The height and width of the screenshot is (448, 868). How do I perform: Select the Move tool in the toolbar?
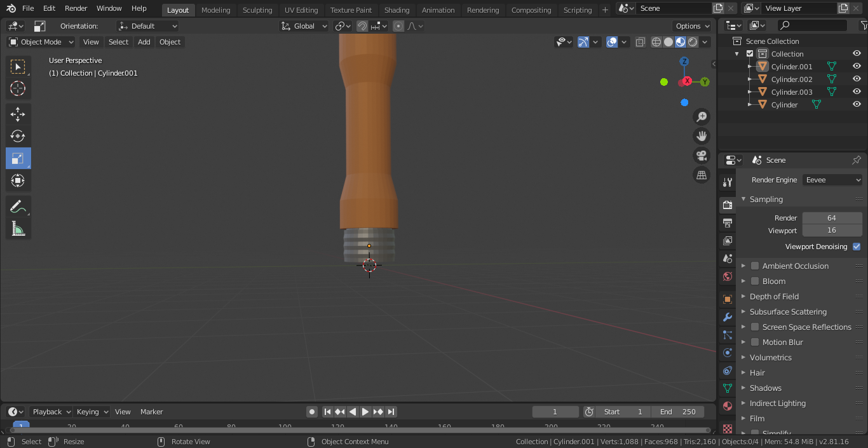tap(18, 114)
